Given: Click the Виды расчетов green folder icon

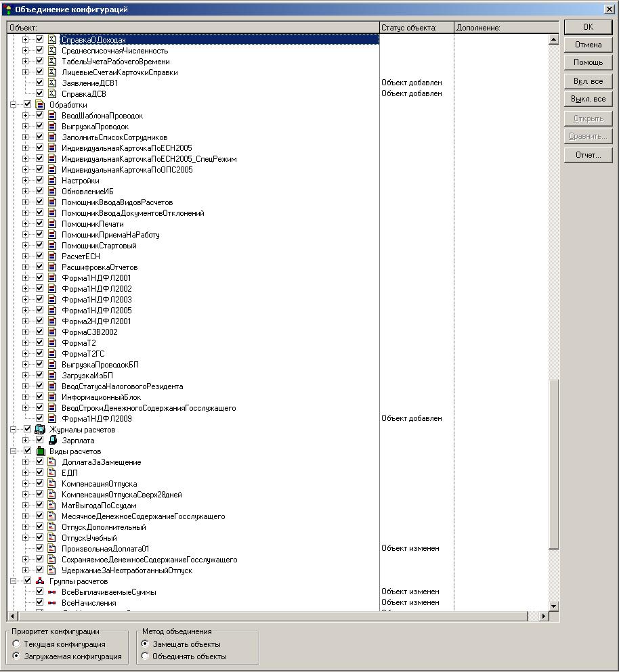Looking at the screenshot, I should coord(39,451).
